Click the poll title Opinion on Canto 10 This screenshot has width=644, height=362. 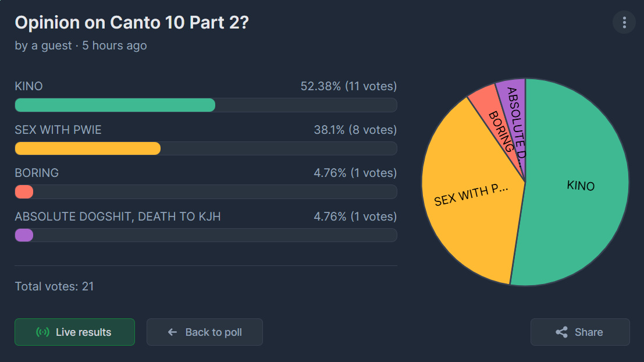click(x=132, y=22)
